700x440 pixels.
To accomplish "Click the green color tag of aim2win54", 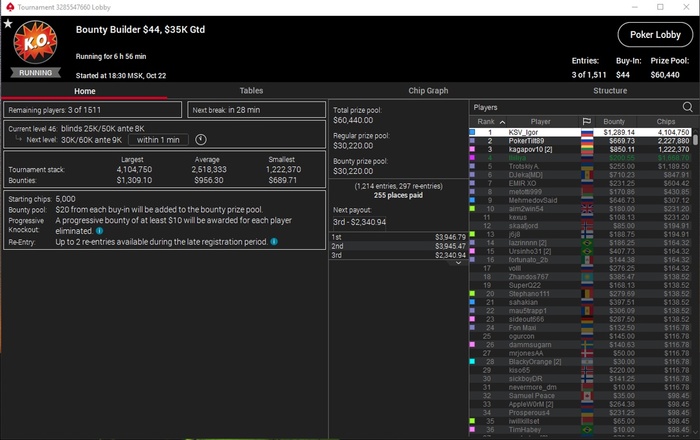I will tap(472, 208).
